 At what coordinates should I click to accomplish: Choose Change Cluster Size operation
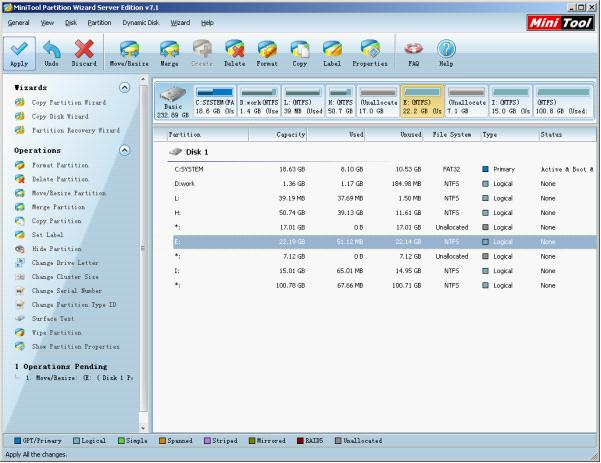tap(57, 276)
